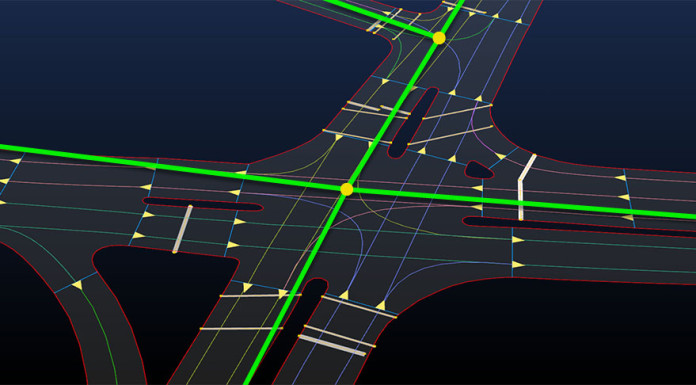The image size is (696, 385).
Task: Click the elongated median island on the left road
Action: point(203,204)
